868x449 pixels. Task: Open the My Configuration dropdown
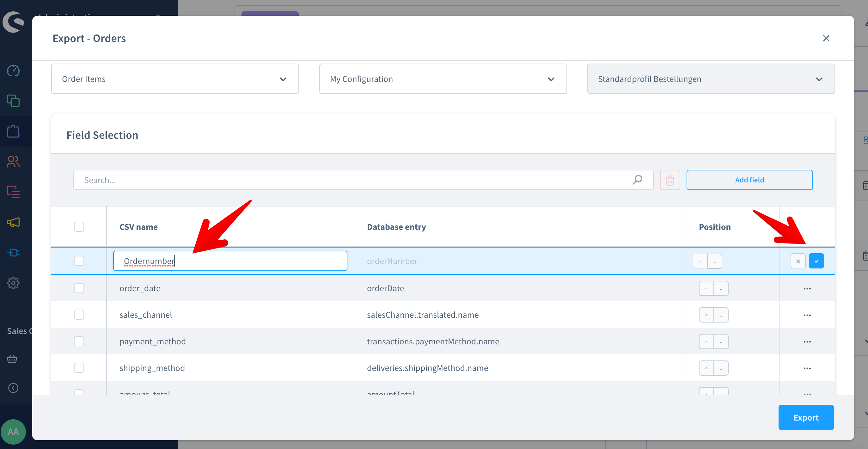tap(443, 79)
